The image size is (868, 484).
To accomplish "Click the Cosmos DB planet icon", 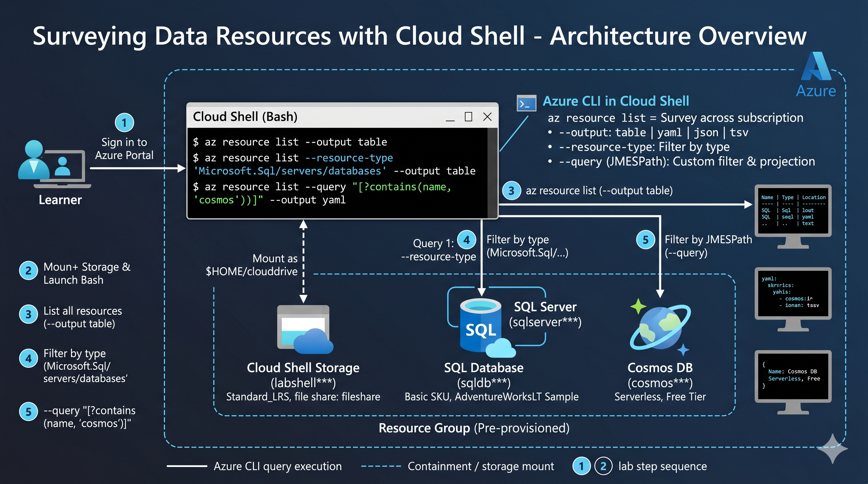I will (660, 327).
